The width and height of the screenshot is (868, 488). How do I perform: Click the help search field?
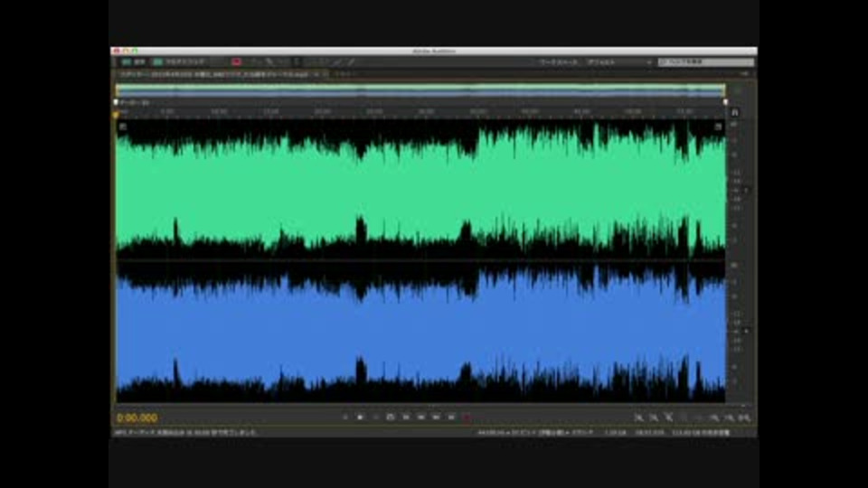(x=706, y=62)
